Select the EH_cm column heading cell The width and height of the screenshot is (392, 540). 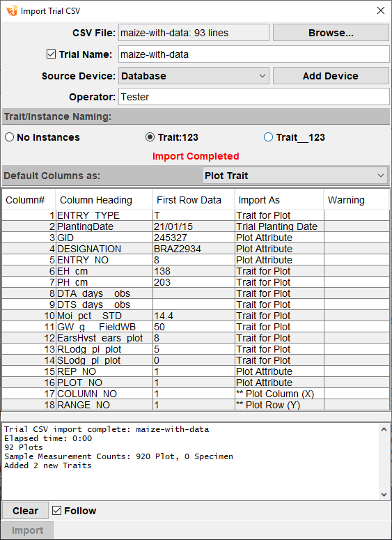(104, 271)
